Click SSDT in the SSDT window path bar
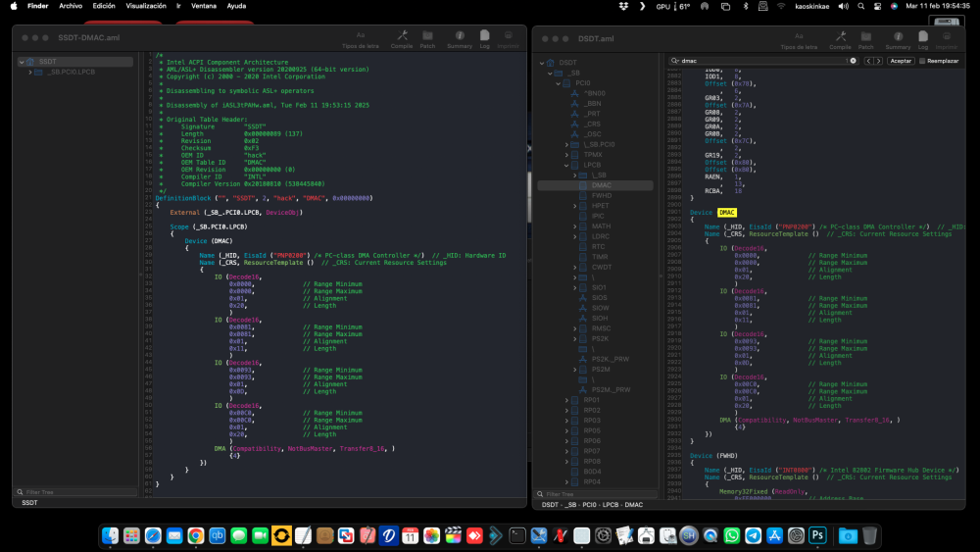Image resolution: width=980 pixels, height=552 pixels. (29, 503)
